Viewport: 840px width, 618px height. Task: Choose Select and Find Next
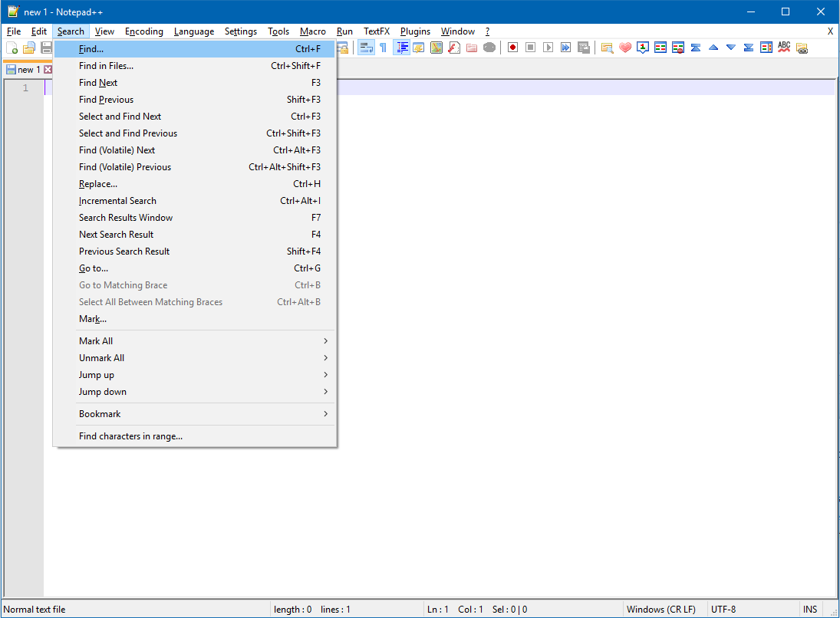click(x=194, y=117)
